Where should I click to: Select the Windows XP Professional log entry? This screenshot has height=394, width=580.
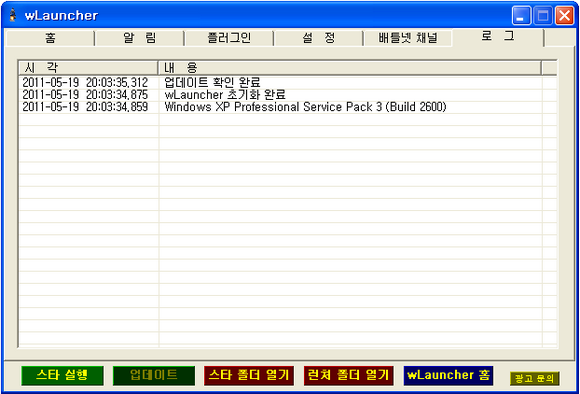point(306,107)
